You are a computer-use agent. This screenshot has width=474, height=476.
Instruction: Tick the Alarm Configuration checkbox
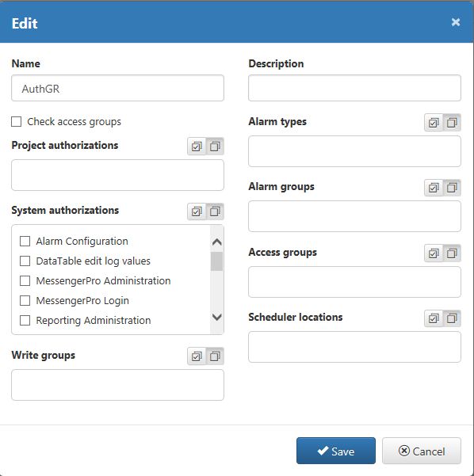pos(25,242)
